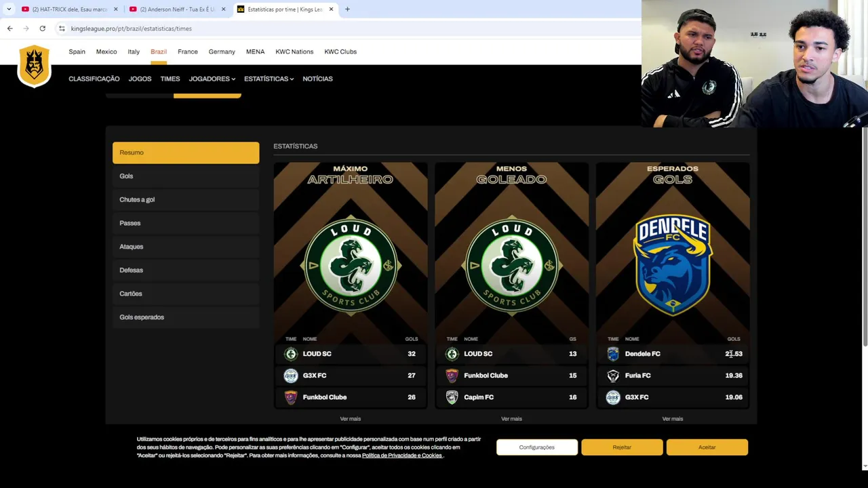Click Dendele FC logo in Esperados Gols table
Image resolution: width=868 pixels, height=488 pixels.
point(613,354)
